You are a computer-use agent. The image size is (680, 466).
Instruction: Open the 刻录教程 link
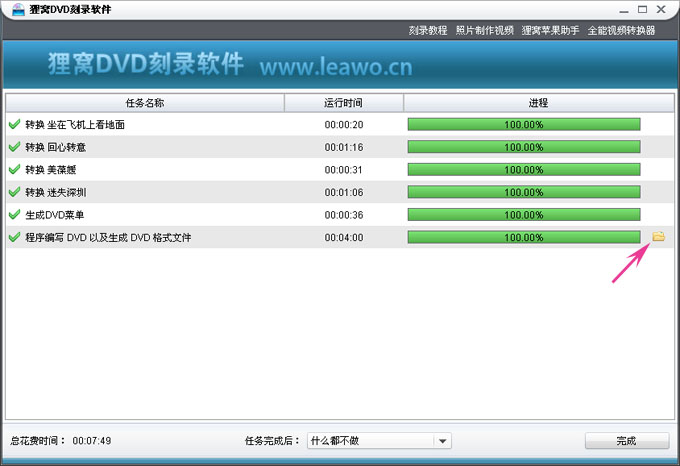pyautogui.click(x=428, y=30)
